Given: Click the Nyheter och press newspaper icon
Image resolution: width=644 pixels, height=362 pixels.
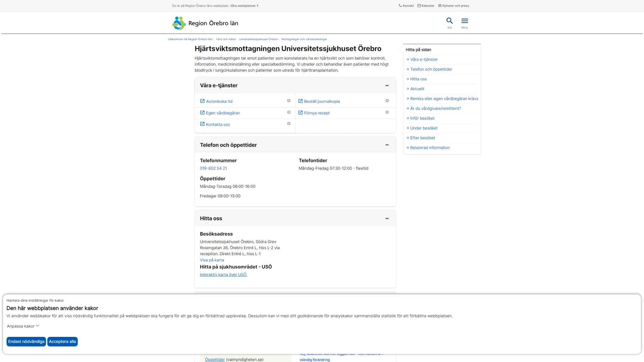Looking at the screenshot, I should pyautogui.click(x=440, y=6).
